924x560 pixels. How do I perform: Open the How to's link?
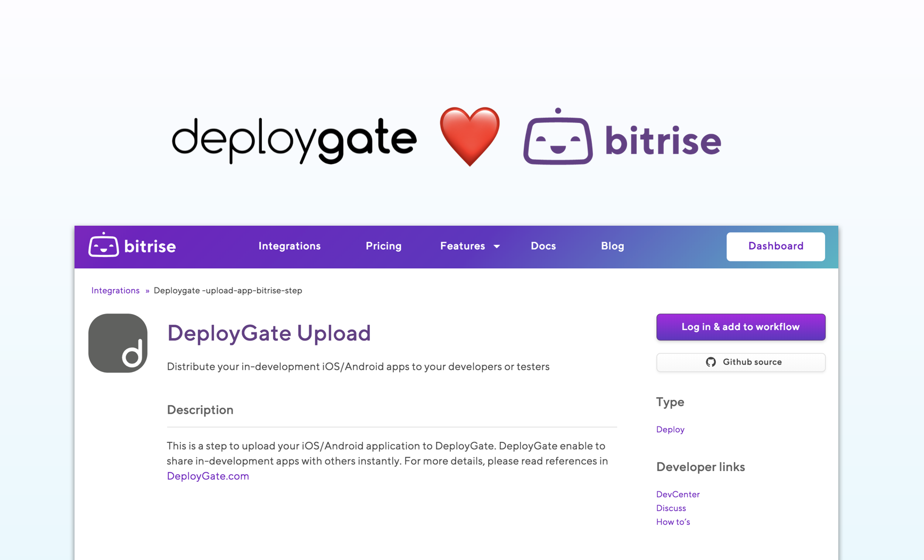pos(673,522)
